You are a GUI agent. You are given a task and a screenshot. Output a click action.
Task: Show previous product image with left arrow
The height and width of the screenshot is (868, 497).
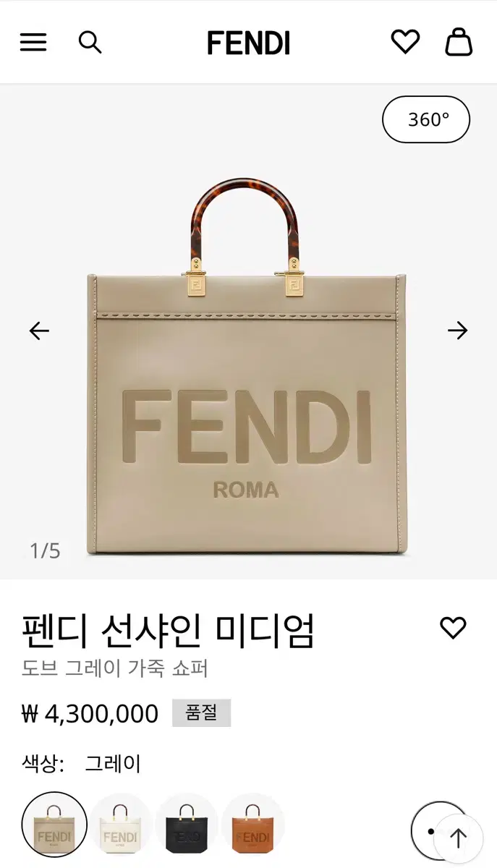[39, 331]
